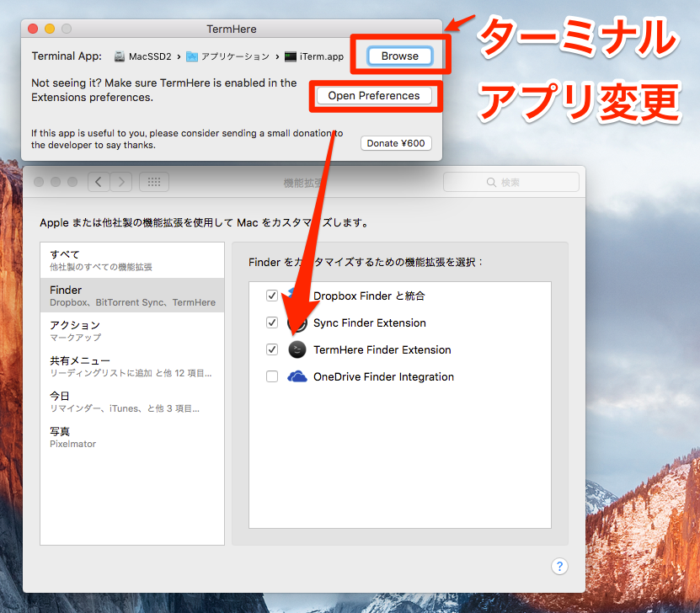Click the 検索 search field
This screenshot has width=700, height=613.
[x=511, y=182]
